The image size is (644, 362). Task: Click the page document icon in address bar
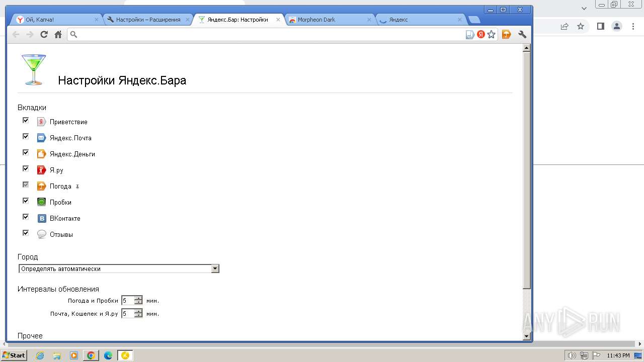[470, 34]
